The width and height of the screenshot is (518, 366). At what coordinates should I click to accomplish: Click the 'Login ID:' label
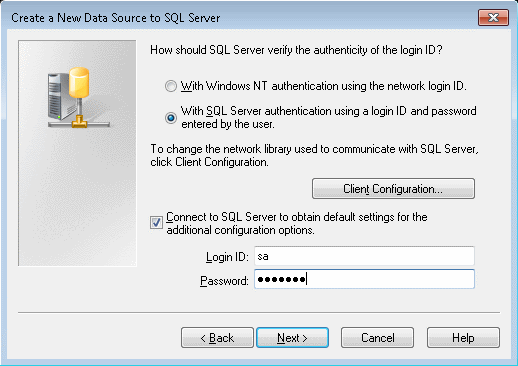(x=227, y=257)
